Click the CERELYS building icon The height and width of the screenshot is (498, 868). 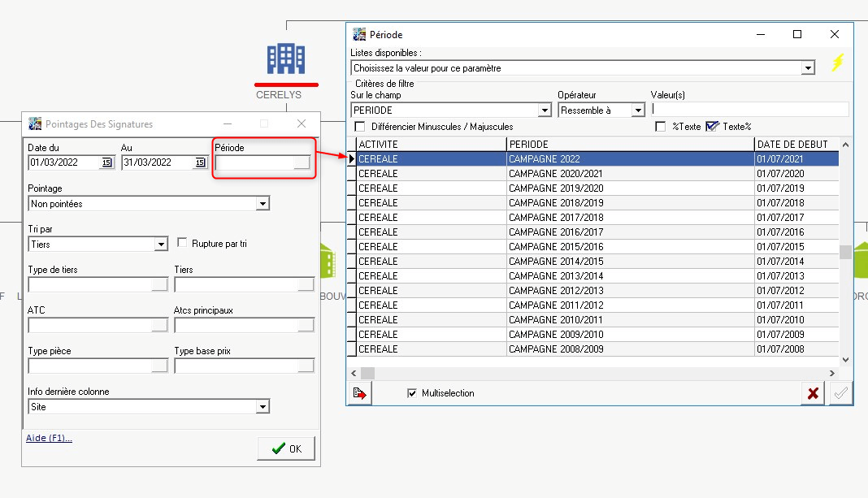286,58
